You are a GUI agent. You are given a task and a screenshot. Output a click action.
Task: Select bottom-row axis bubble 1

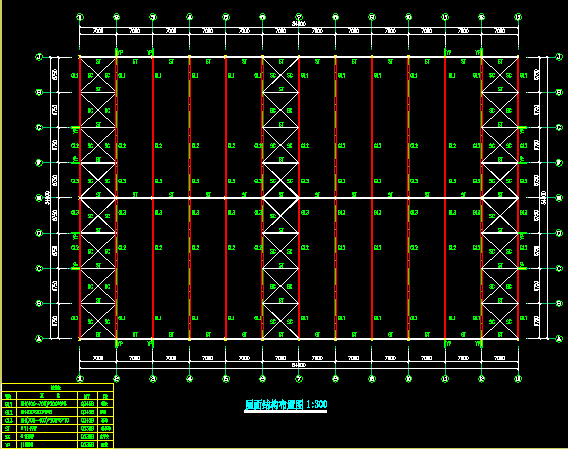80,379
